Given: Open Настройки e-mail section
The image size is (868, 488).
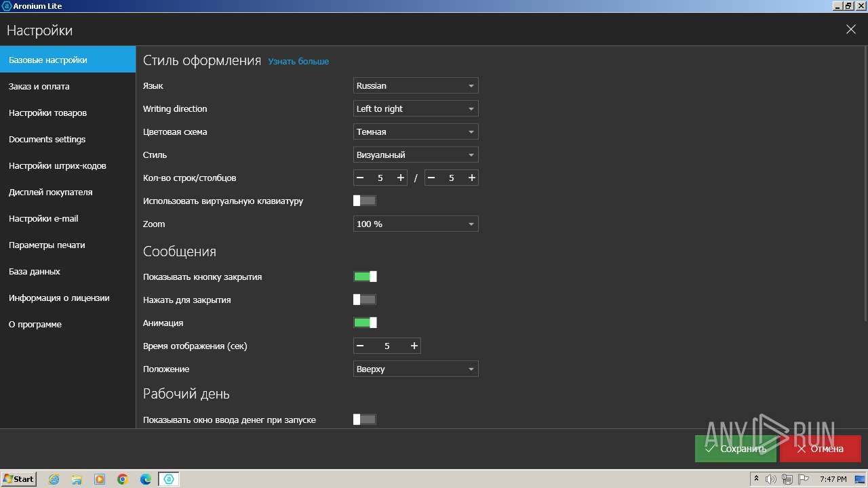Looking at the screenshot, I should (x=68, y=218).
